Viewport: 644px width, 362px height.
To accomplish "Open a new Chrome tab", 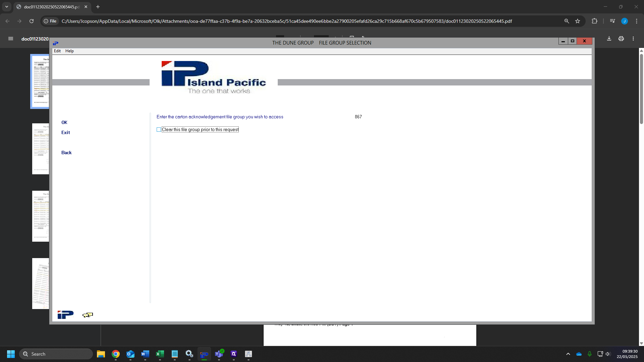I will click(98, 7).
